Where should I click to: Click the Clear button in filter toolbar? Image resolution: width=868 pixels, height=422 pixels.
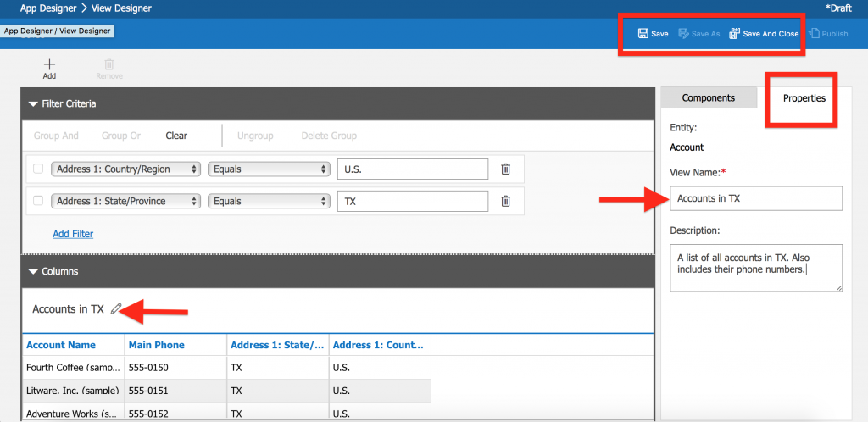click(x=176, y=136)
